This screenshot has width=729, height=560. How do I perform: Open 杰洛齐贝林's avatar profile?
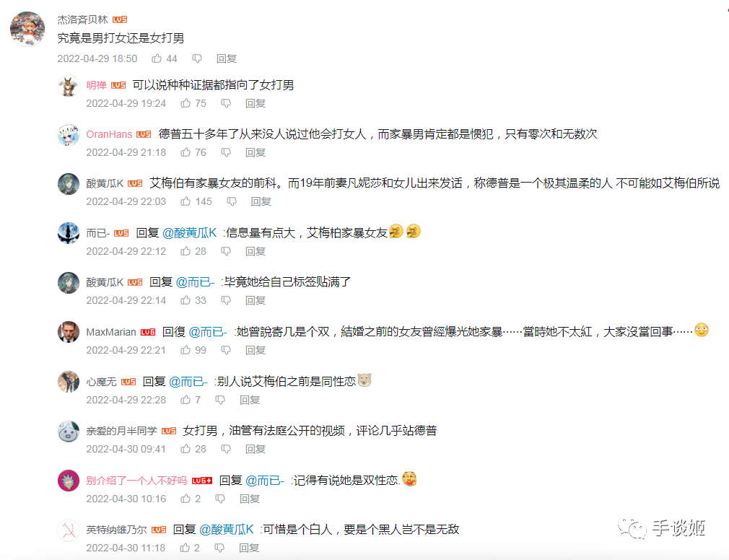27,29
